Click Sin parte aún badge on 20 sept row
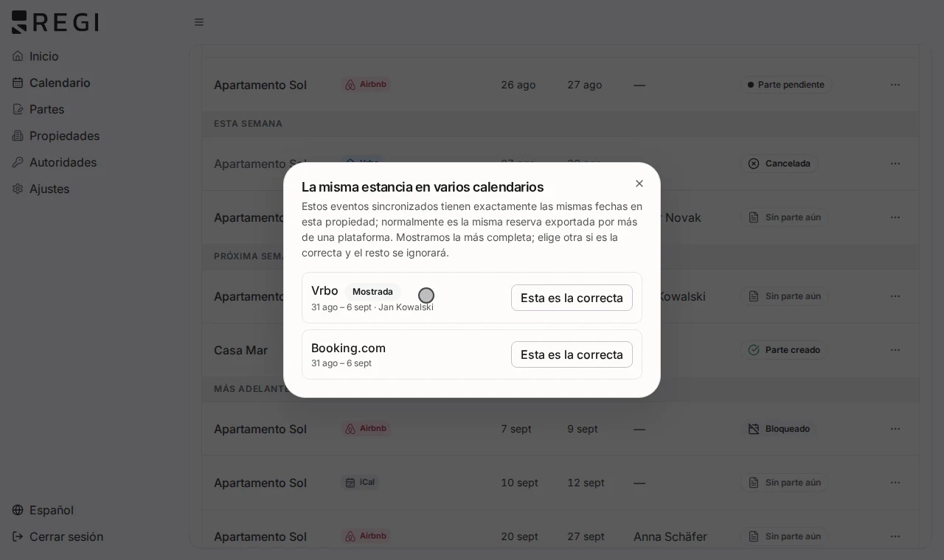944x560 pixels. tap(784, 536)
